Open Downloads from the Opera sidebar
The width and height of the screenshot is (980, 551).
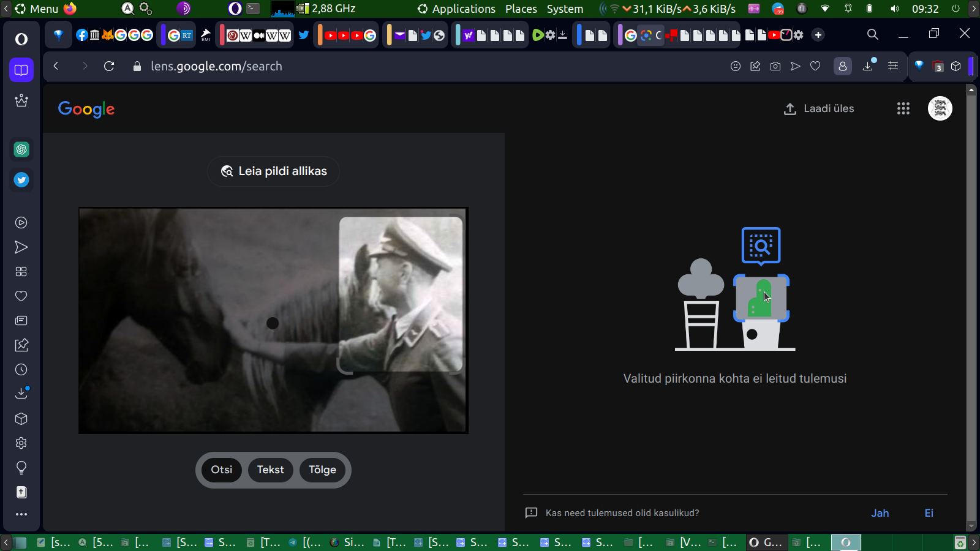[x=21, y=393]
